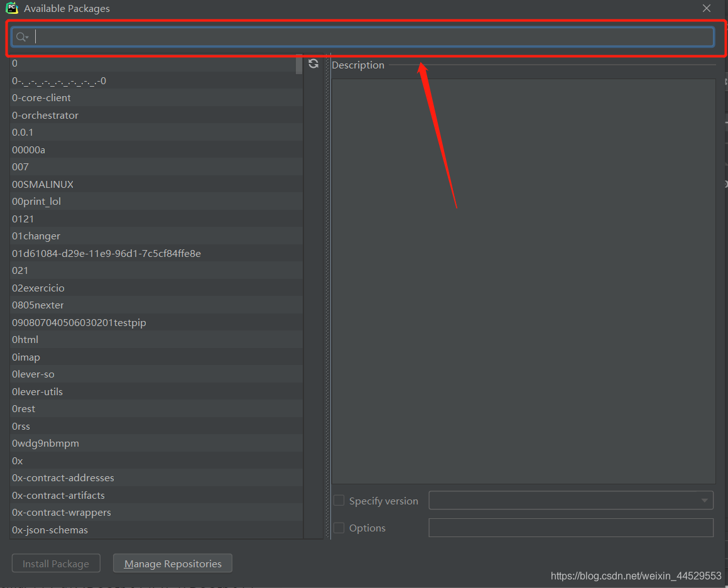Click the search magnifier icon
728x588 pixels.
click(21, 37)
